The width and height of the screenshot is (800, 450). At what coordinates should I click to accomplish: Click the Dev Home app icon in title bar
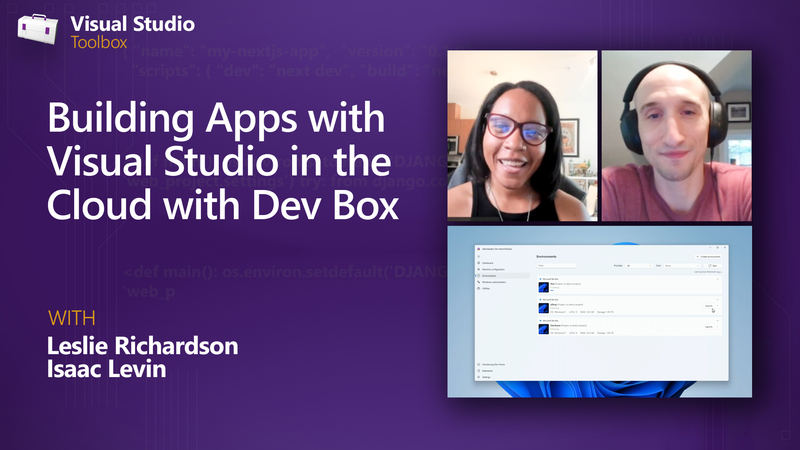click(479, 249)
